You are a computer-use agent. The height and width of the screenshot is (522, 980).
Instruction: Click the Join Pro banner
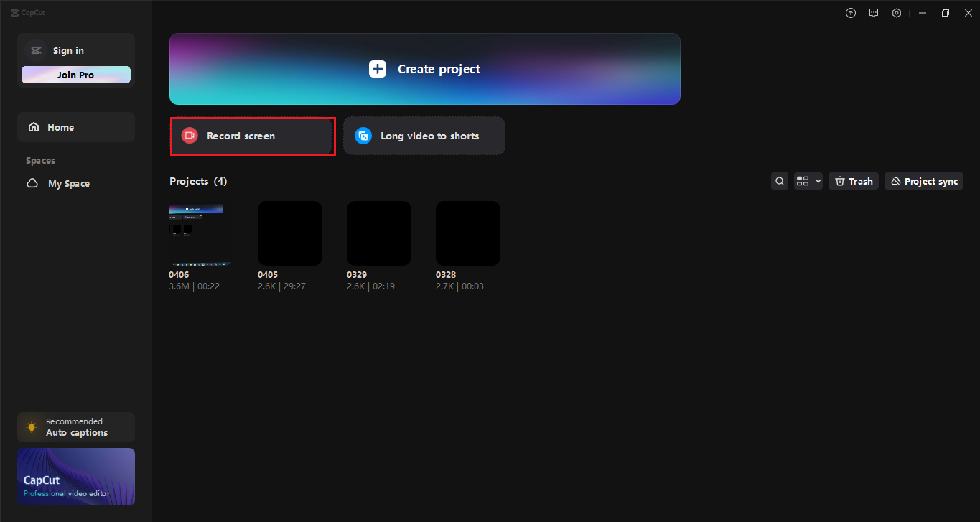(75, 74)
